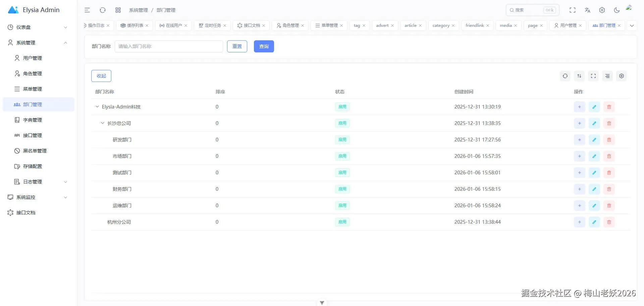Open the grid apps icon in header
The width and height of the screenshot is (644, 306).
click(118, 10)
